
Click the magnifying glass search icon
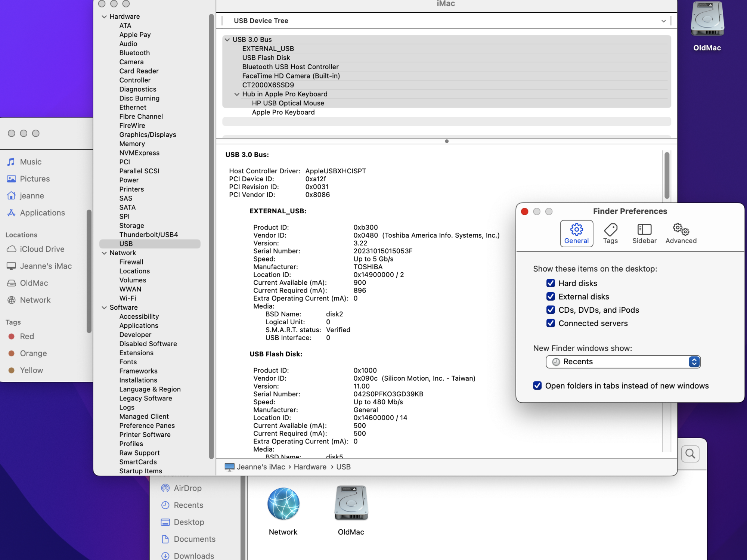(x=690, y=454)
